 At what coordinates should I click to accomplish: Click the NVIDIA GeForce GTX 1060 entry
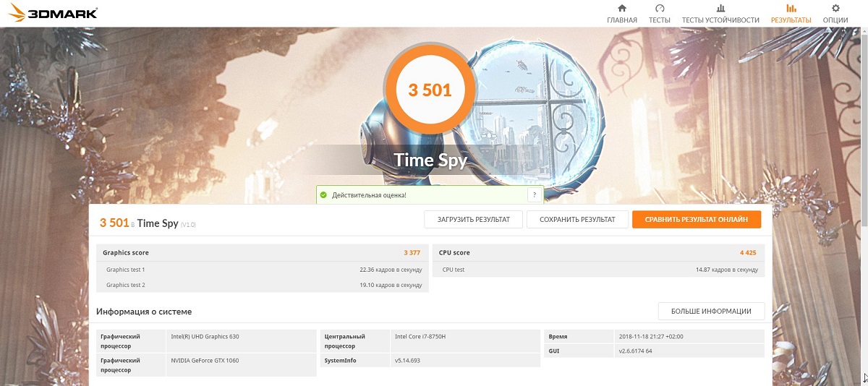pyautogui.click(x=205, y=360)
